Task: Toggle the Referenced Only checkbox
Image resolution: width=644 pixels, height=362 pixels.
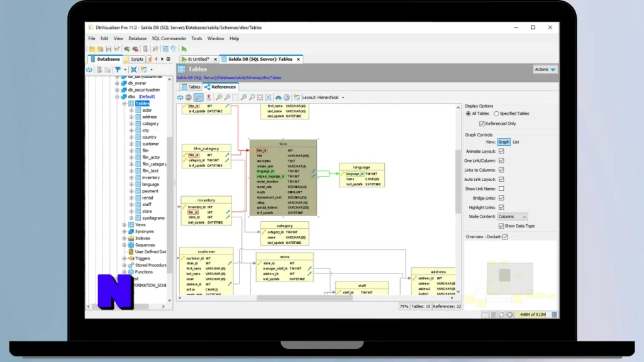Action: pos(482,124)
